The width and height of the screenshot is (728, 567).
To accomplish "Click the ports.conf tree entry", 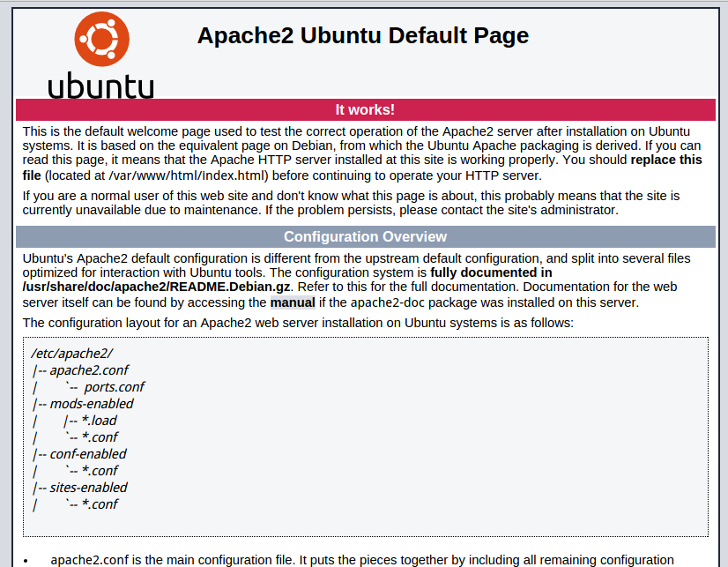I will [x=114, y=387].
